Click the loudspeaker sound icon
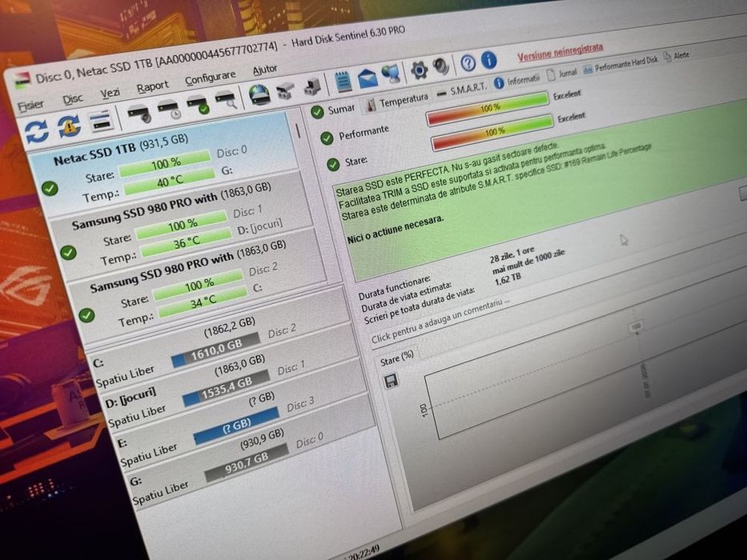 (441, 66)
